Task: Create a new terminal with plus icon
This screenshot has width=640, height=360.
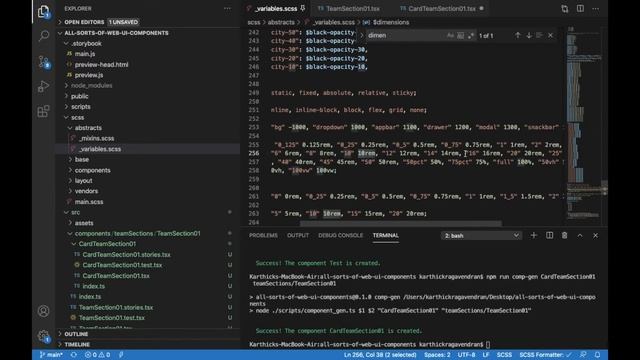Action: pos(533,236)
